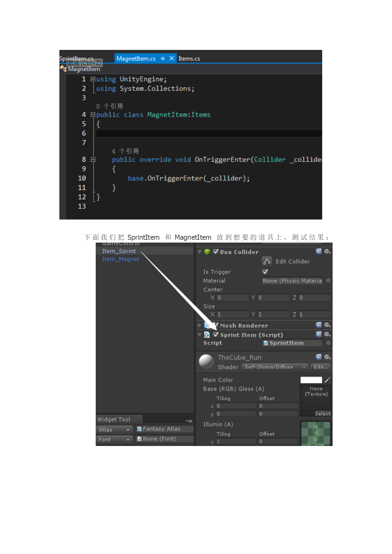Click the Size Y value field

click(274, 314)
